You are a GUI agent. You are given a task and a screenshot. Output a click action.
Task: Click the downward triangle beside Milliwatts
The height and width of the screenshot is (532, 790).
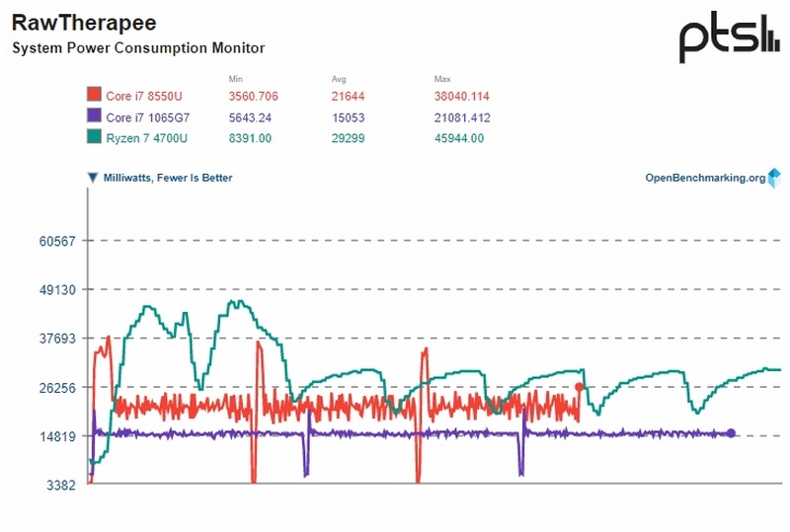[93, 178]
